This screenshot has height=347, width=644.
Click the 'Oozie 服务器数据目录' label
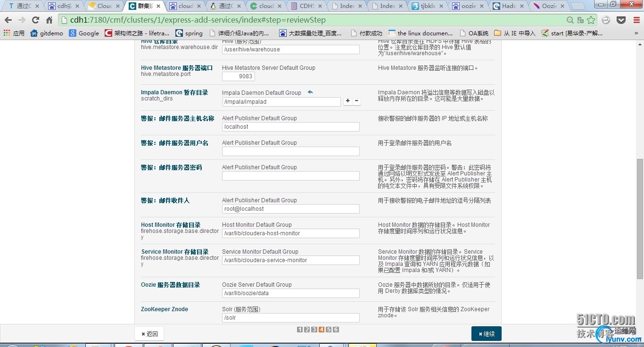171,285
